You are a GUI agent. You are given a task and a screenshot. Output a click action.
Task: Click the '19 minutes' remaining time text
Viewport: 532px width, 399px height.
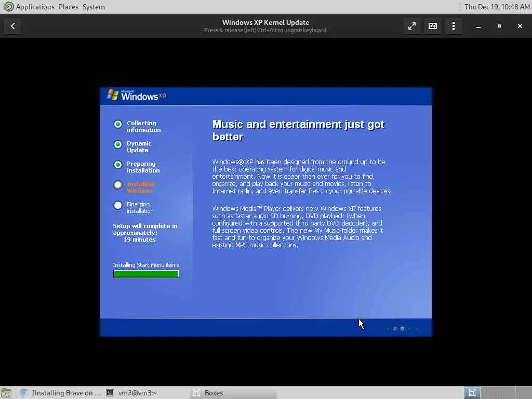tap(139, 240)
